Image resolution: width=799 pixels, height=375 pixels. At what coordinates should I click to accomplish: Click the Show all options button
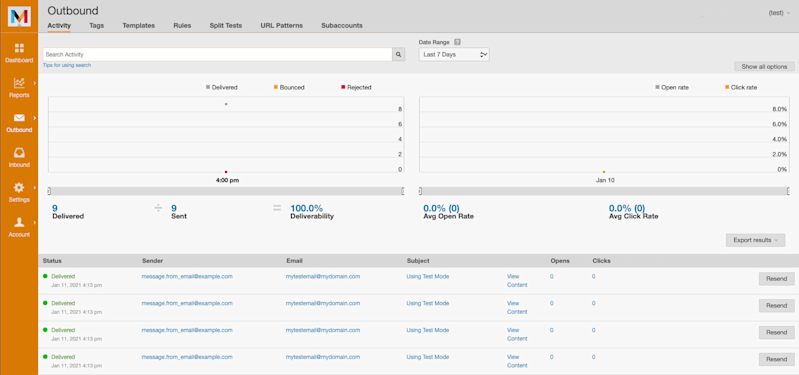click(x=764, y=67)
